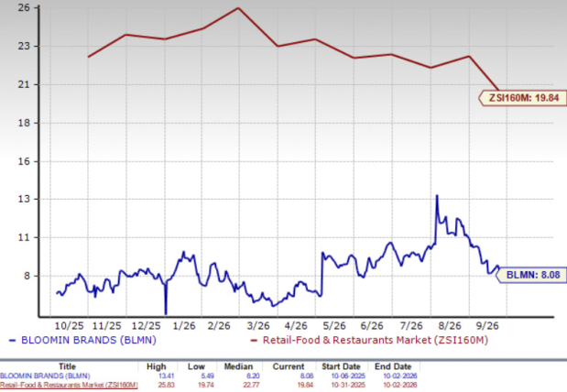Click the 11/25 x-axis label
This screenshot has width=567, height=392.
tap(106, 326)
